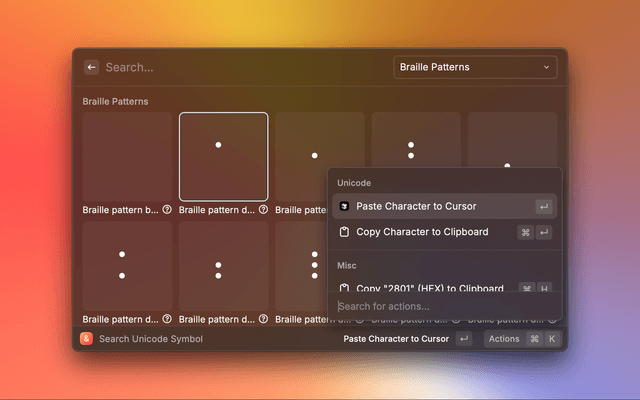The height and width of the screenshot is (400, 640).
Task: Focus the main Search field at top
Action: point(240,67)
